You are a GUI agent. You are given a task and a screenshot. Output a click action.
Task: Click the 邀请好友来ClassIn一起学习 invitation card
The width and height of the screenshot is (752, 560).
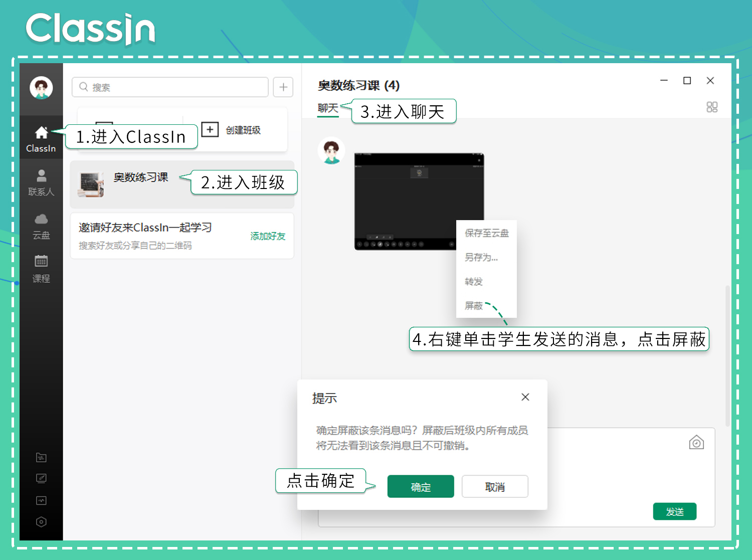[182, 236]
